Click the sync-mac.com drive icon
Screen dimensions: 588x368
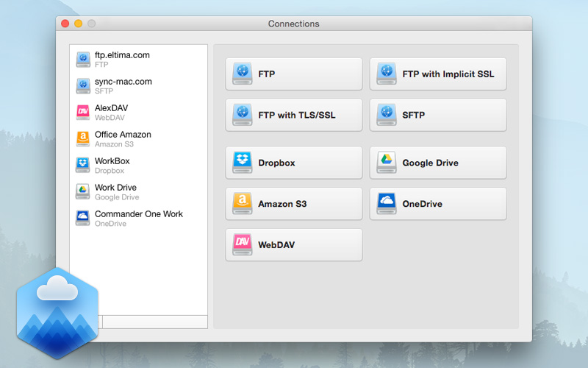click(83, 86)
